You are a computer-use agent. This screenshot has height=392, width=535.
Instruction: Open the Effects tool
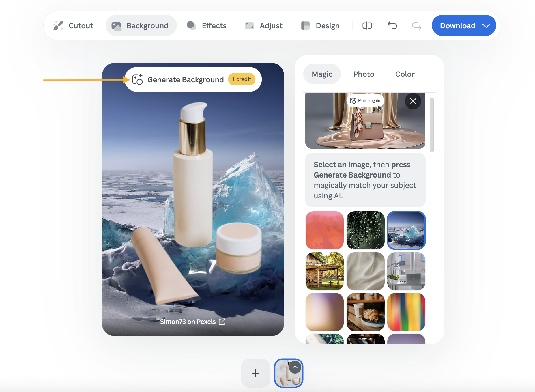pyautogui.click(x=207, y=26)
